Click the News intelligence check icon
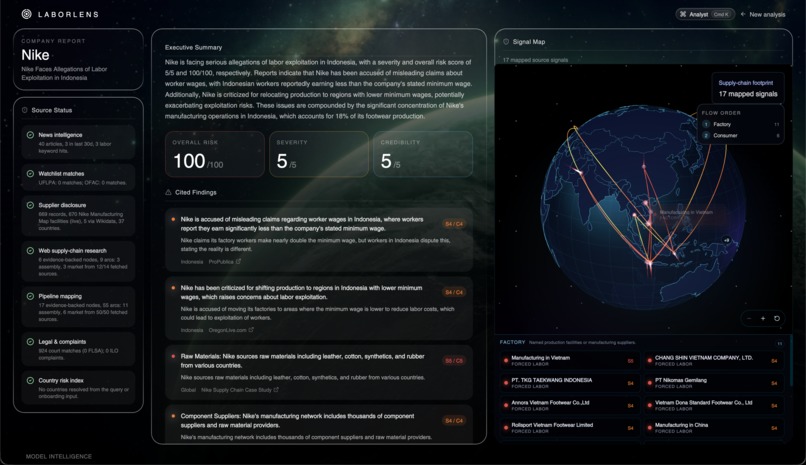The height and width of the screenshot is (465, 806). (30, 135)
